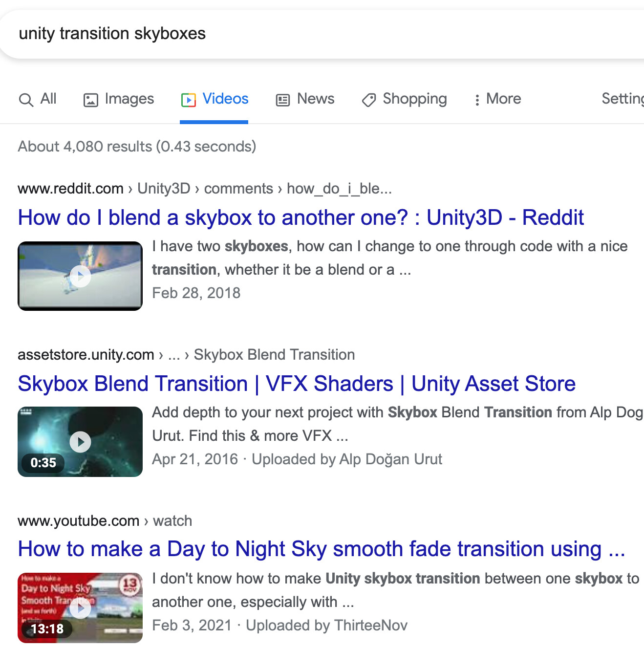Switch to the All results tab
Viewport: 644px width, 648px height.
(x=38, y=99)
